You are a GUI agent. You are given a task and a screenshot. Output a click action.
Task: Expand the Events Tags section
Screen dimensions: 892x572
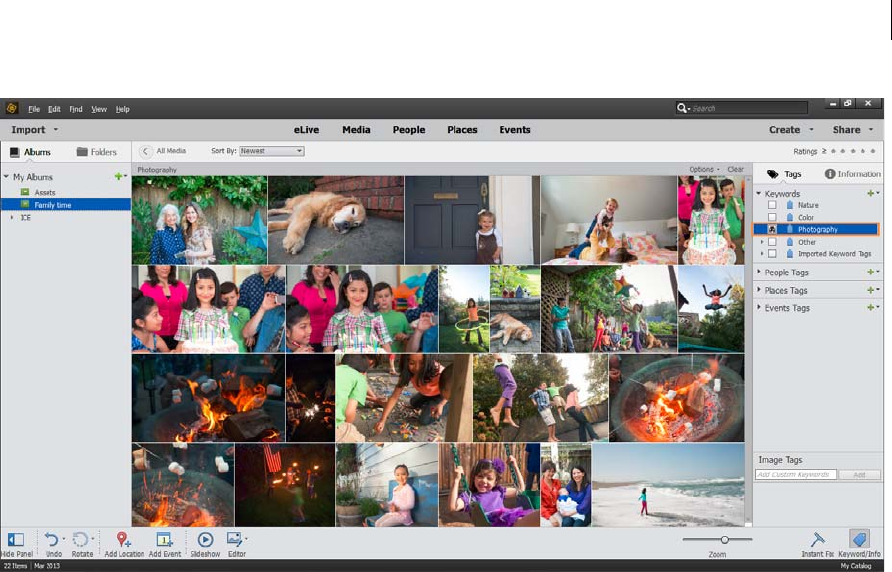click(x=759, y=307)
